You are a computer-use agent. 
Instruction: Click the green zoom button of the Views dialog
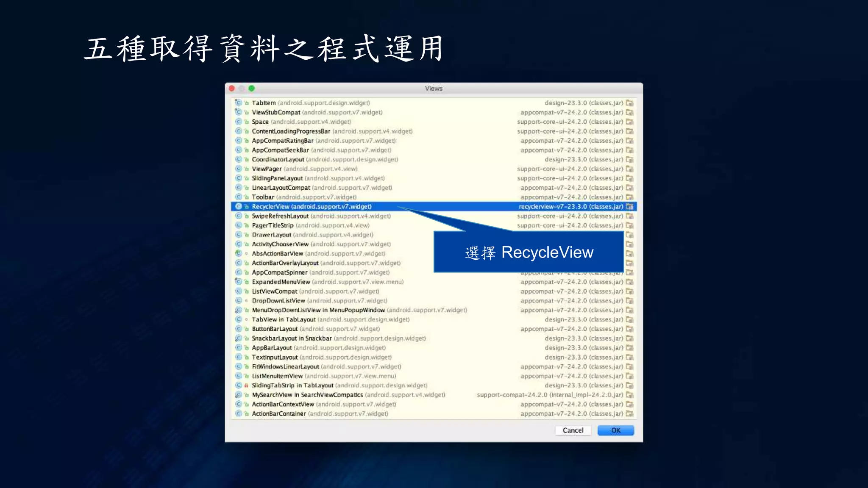252,89
